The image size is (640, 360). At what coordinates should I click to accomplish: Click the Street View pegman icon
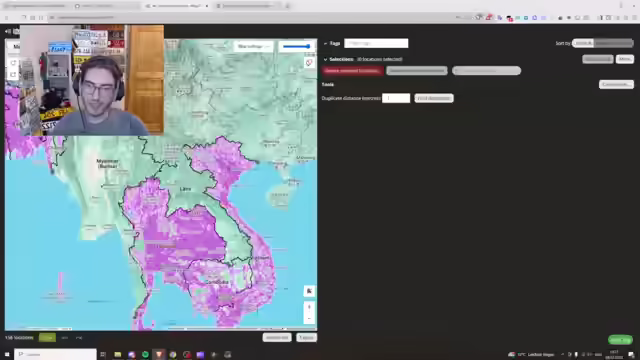click(x=309, y=291)
